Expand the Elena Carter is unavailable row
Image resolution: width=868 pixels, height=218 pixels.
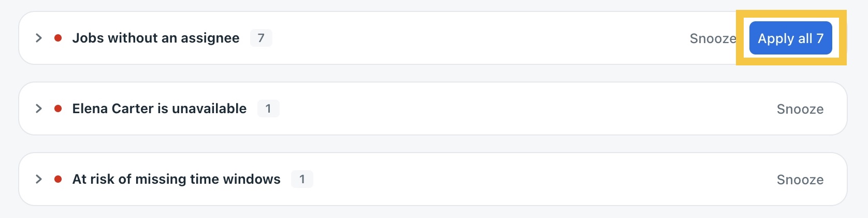pyautogui.click(x=38, y=108)
